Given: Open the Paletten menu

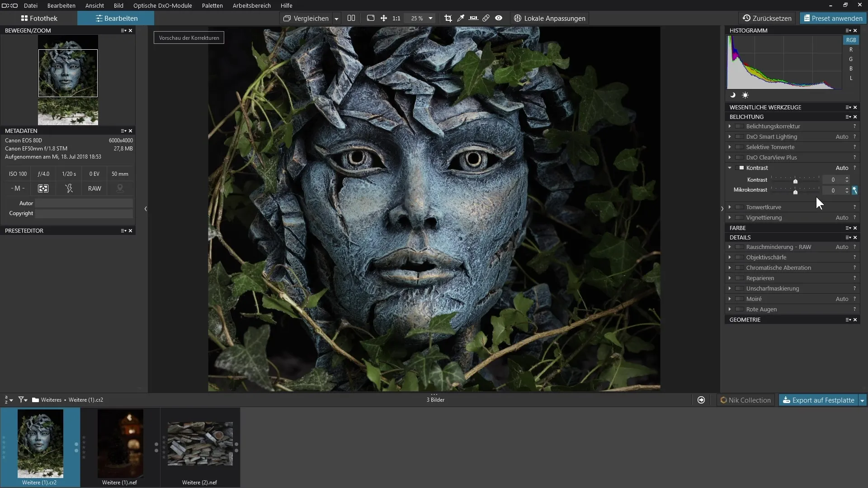Looking at the screenshot, I should (212, 5).
